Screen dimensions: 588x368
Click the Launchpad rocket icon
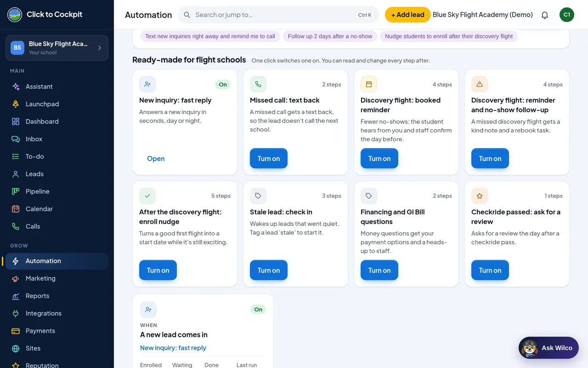[16, 104]
